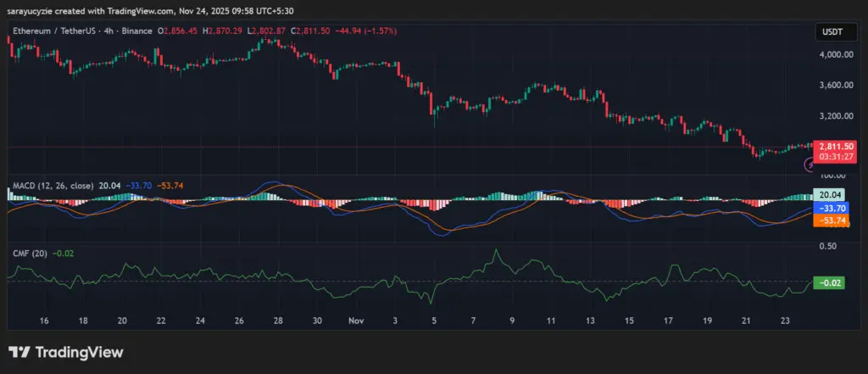Select the CMF (20) indicator legend
Image resolution: width=868 pixels, height=374 pixels.
pyautogui.click(x=30, y=254)
